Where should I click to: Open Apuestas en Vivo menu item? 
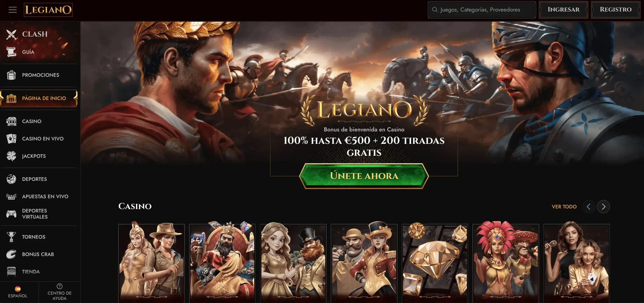click(39, 196)
